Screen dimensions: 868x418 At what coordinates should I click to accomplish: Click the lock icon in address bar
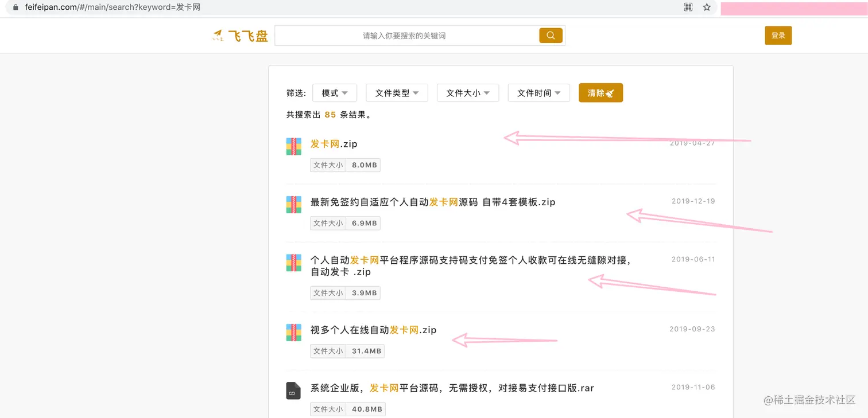15,7
